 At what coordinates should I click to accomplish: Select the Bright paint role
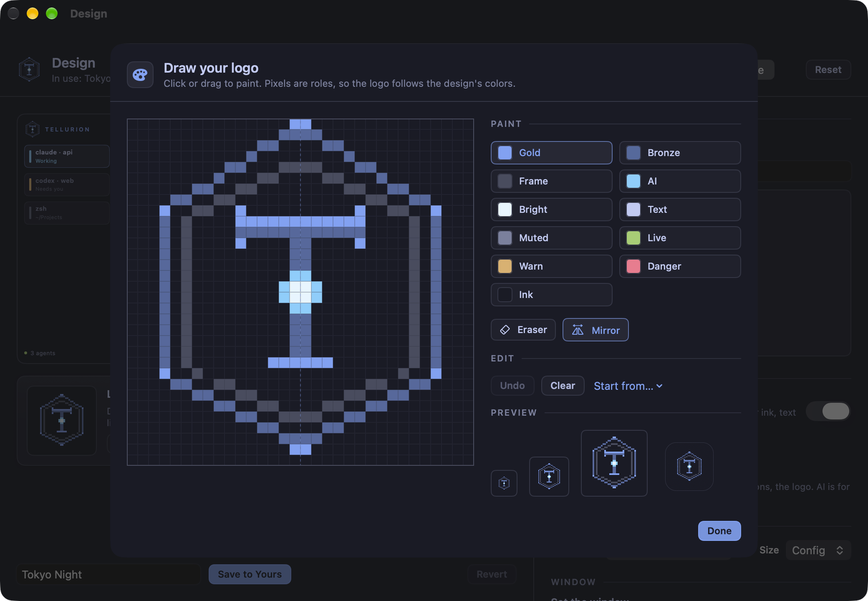pos(551,209)
